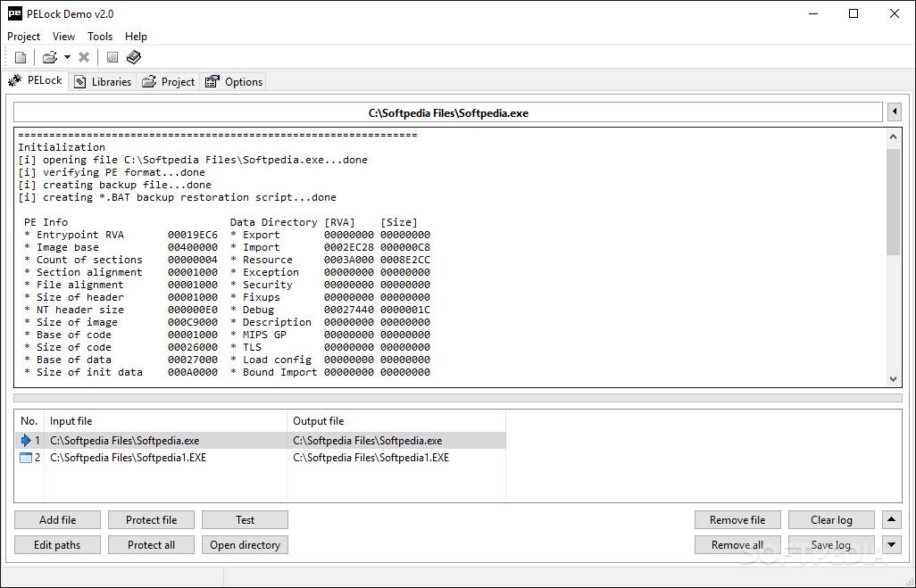Click the Clear log button
This screenshot has width=916, height=588.
tap(831, 519)
